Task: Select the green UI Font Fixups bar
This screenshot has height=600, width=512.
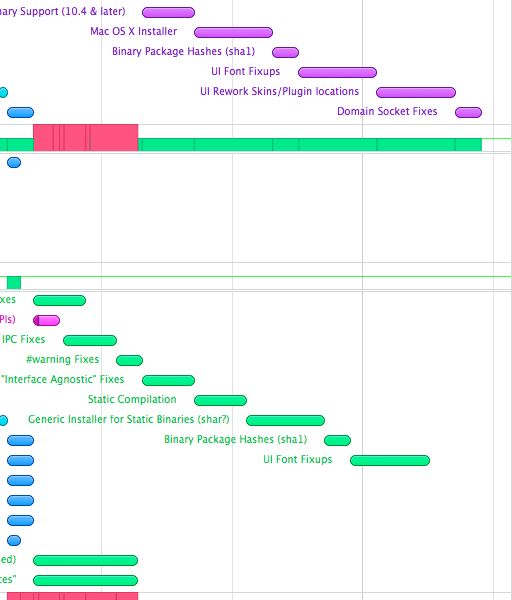Action: click(x=390, y=460)
